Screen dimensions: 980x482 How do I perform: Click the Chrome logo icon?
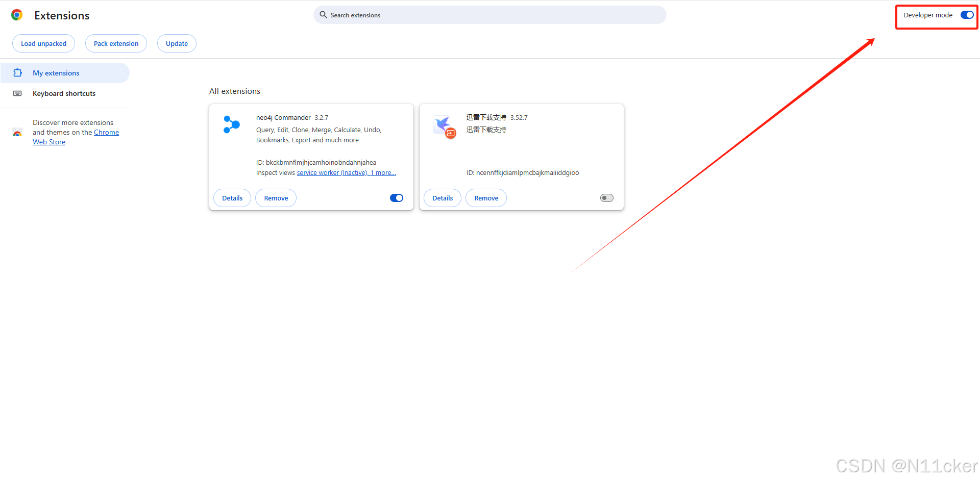[x=17, y=15]
